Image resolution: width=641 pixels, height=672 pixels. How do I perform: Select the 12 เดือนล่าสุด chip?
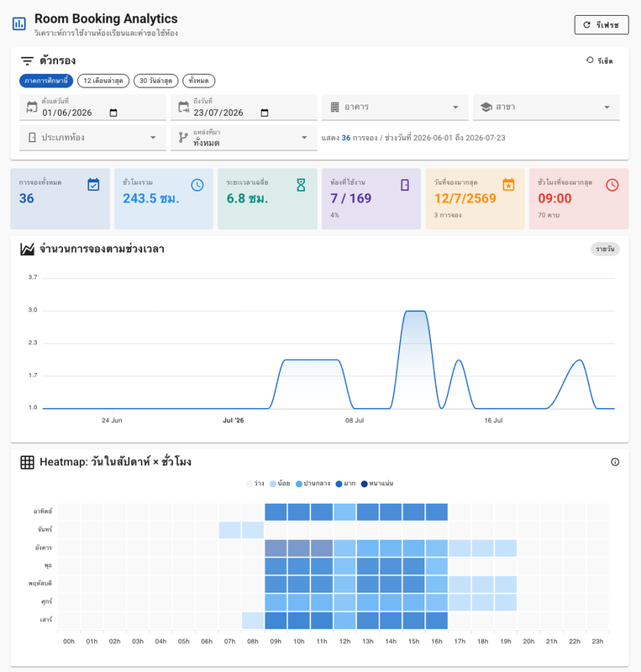(103, 81)
